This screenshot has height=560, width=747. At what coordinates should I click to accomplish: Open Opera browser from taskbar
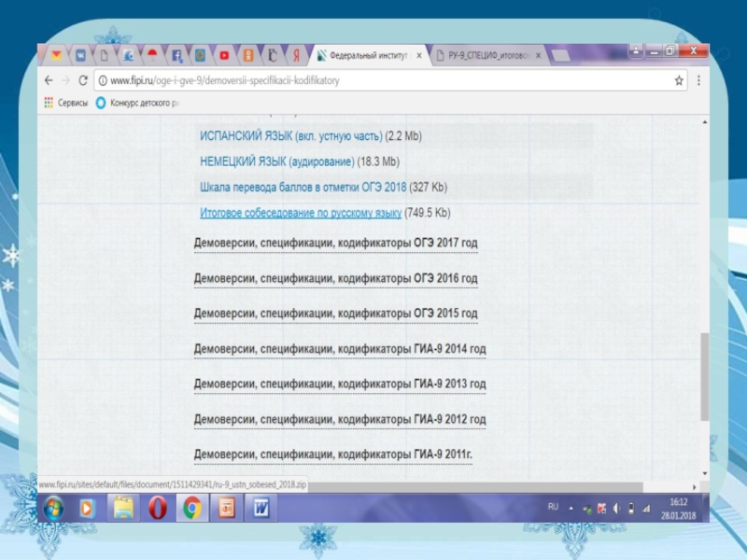pyautogui.click(x=158, y=508)
